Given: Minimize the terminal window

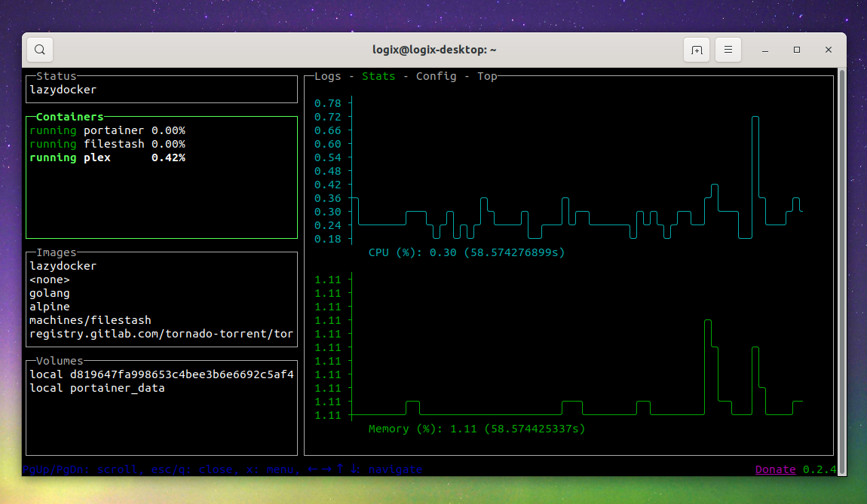Looking at the screenshot, I should point(765,50).
